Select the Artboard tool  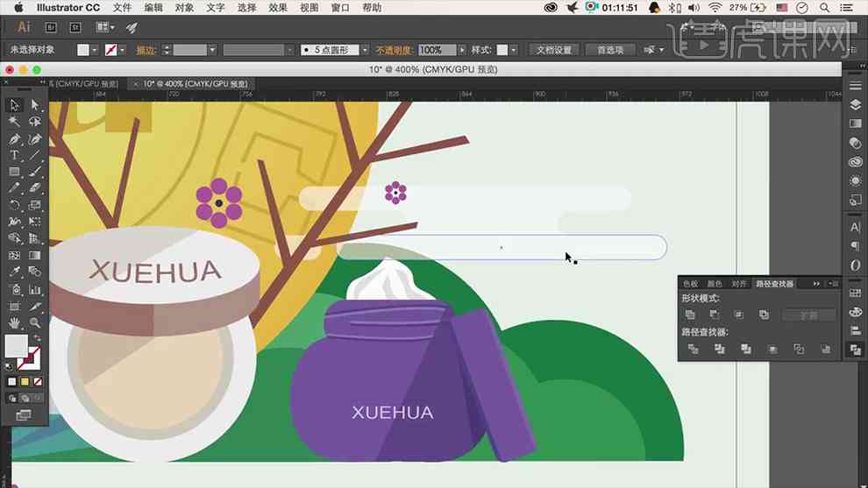14,306
